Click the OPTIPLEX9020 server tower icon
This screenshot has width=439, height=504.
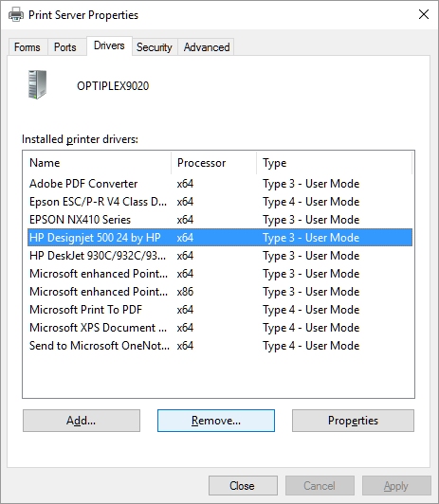click(x=37, y=84)
